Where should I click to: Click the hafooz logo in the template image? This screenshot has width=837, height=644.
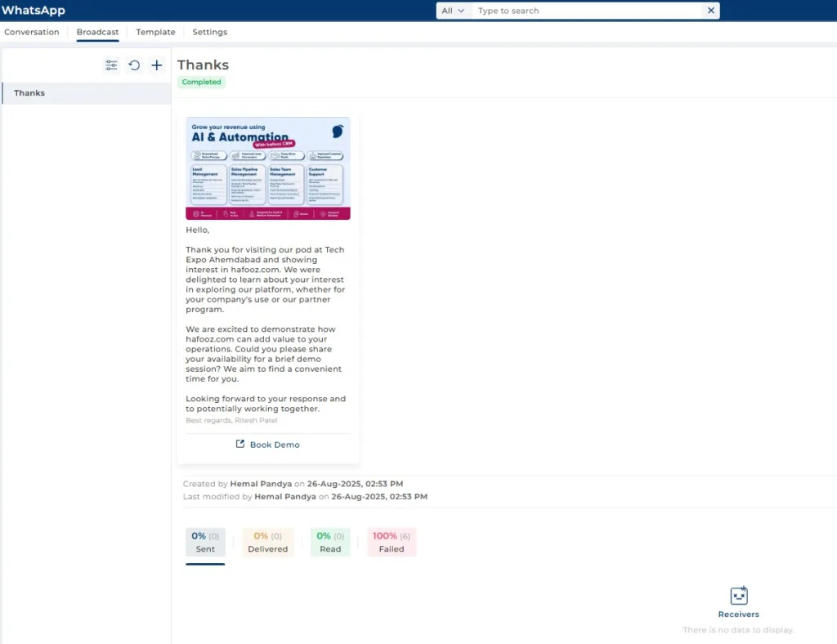(338, 132)
